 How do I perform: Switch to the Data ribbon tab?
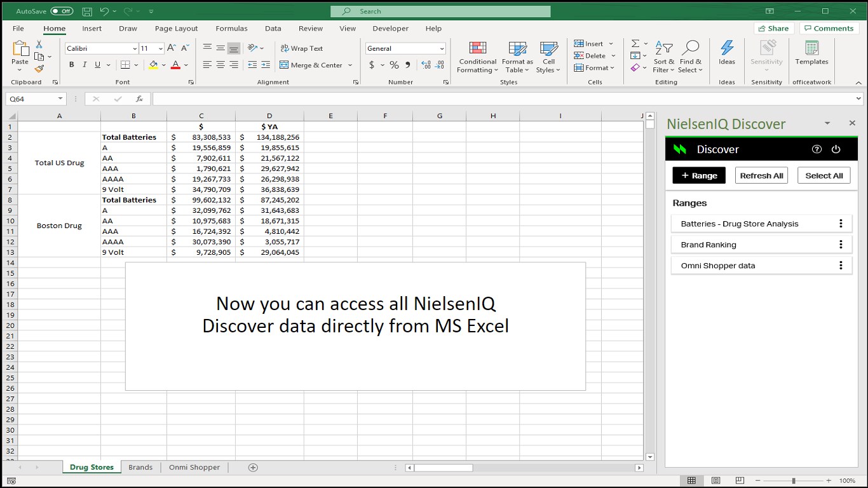pyautogui.click(x=273, y=29)
